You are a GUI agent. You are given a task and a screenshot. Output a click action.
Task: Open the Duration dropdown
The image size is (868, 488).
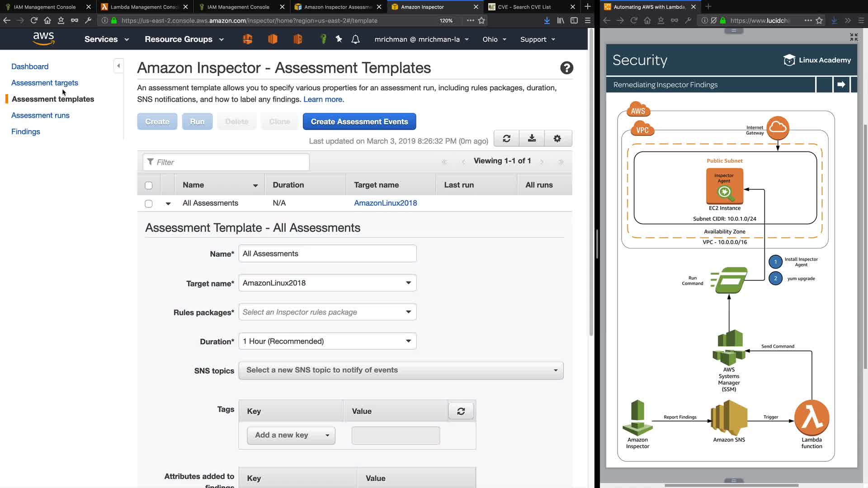(x=327, y=341)
